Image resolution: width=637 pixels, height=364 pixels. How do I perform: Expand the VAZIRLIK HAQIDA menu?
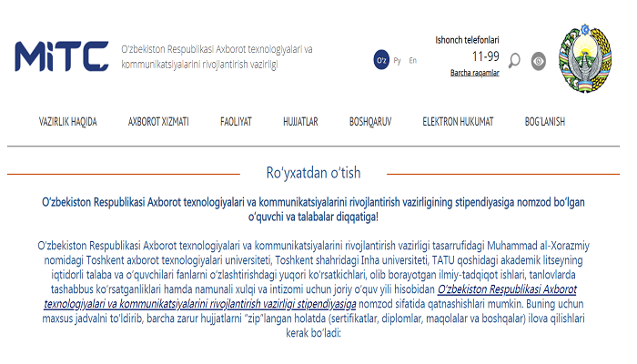[67, 121]
